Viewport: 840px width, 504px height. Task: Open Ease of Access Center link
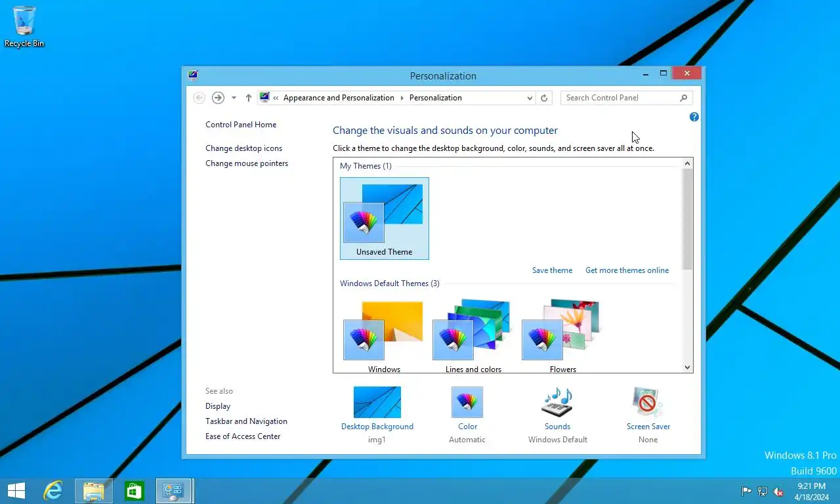(x=243, y=436)
